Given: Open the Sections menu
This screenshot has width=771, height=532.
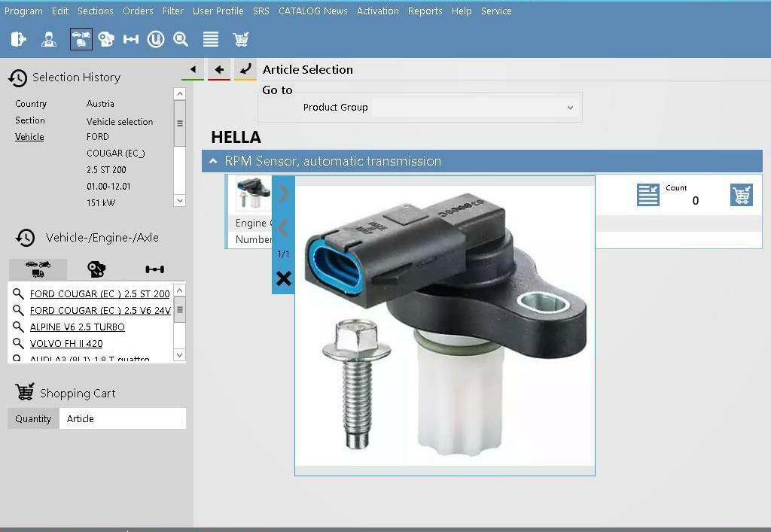Looking at the screenshot, I should [96, 11].
